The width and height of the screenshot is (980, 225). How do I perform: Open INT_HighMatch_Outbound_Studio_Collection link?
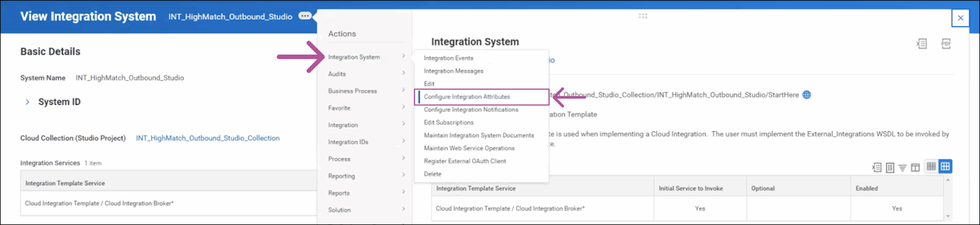coord(207,138)
